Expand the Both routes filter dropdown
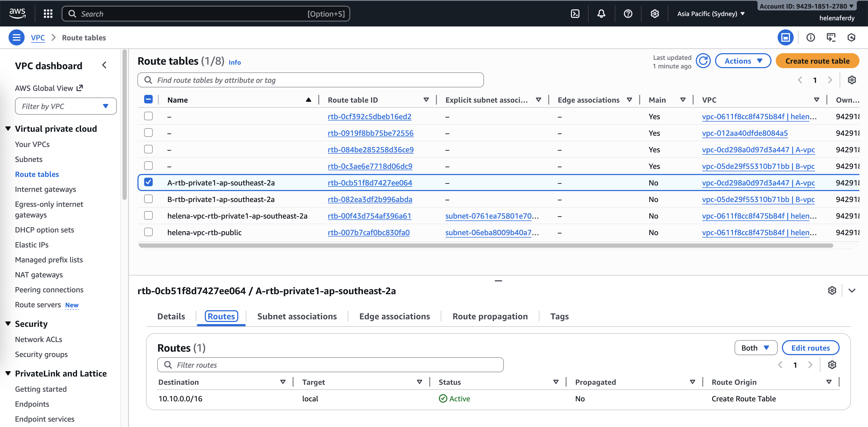The width and height of the screenshot is (868, 427). click(x=755, y=348)
